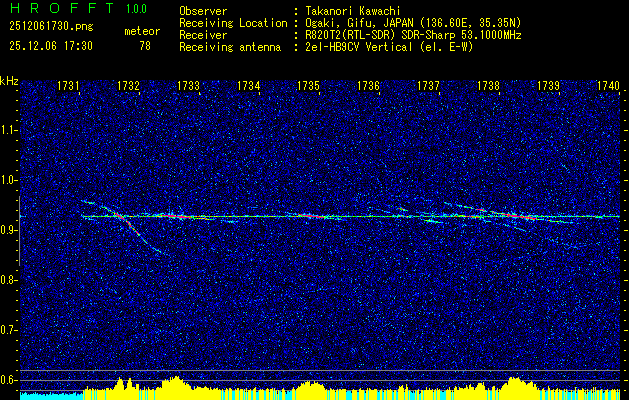Click the meteor label
Image resolution: width=629 pixels, height=400 pixels.
point(142,31)
